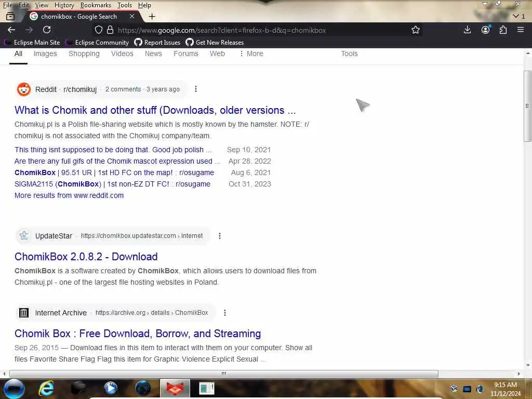This screenshot has height=399, width=532.
Task: Open Report Issues bookmark
Action: [x=157, y=43]
